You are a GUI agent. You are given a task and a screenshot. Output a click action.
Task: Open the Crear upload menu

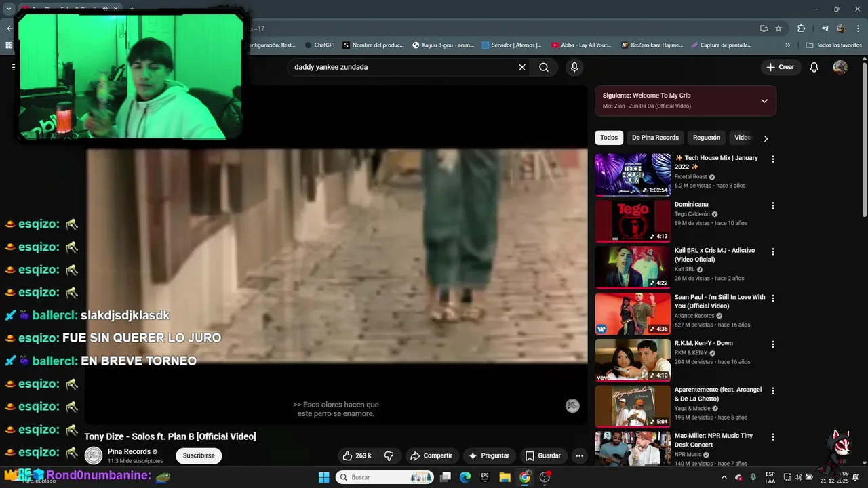click(780, 67)
